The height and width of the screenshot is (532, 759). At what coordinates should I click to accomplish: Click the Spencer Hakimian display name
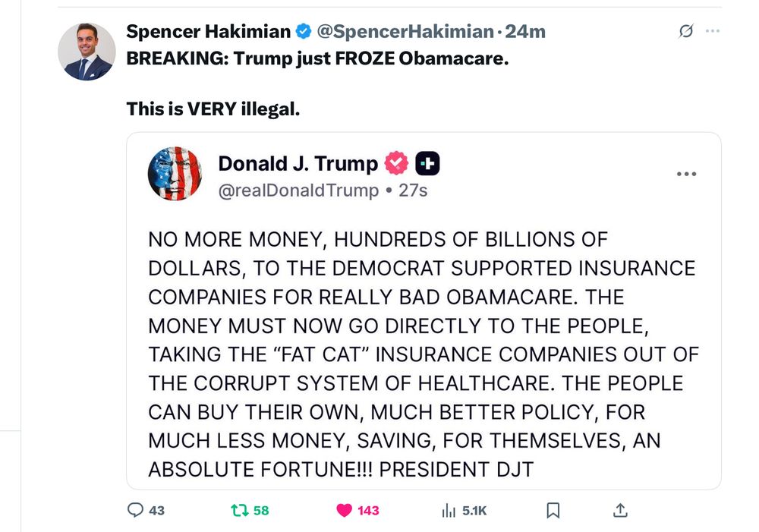pyautogui.click(x=208, y=31)
